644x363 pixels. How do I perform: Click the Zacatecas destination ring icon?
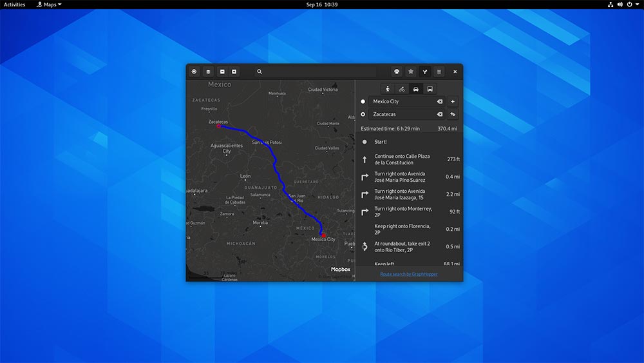pyautogui.click(x=363, y=114)
